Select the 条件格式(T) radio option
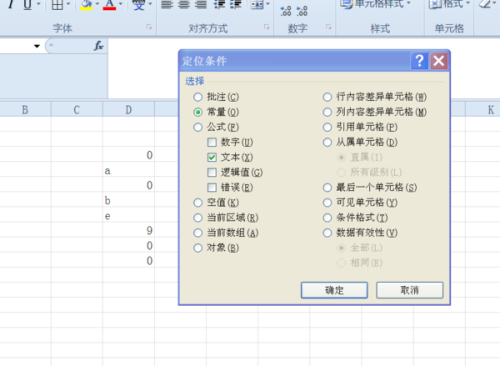 click(355, 218)
